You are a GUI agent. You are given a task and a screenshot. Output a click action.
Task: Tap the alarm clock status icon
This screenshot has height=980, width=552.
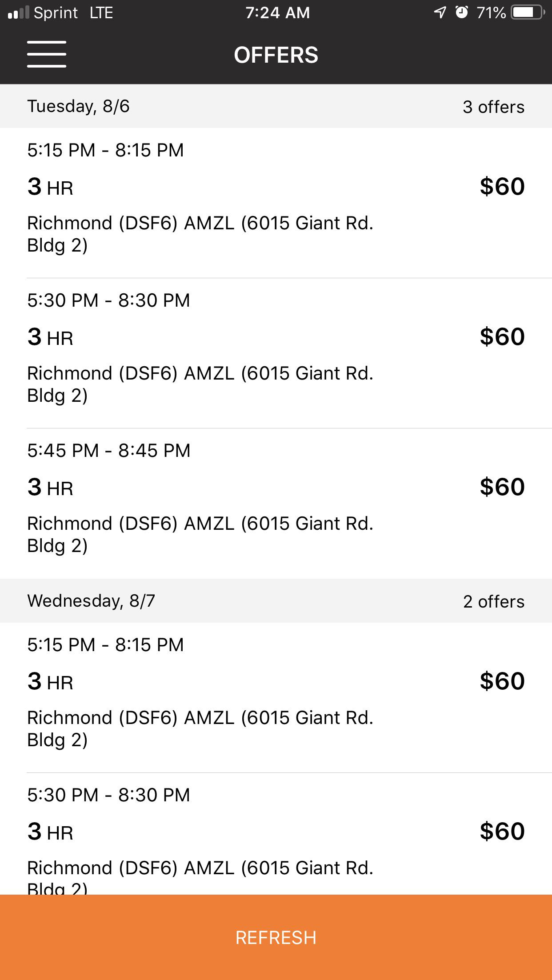461,12
